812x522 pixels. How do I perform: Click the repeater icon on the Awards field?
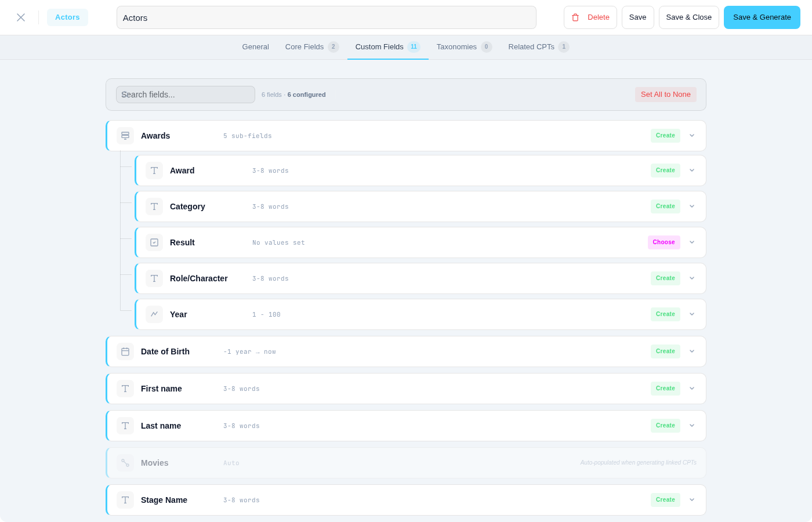(x=125, y=135)
